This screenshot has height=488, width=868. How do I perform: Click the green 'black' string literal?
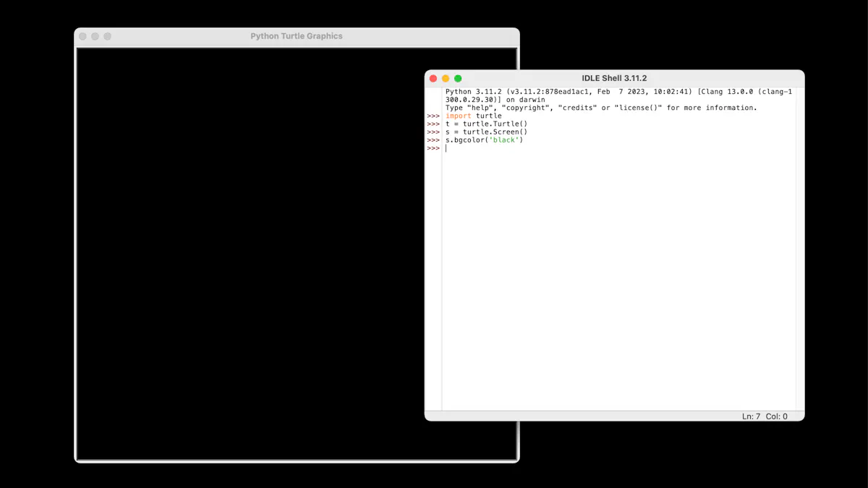[x=506, y=140]
